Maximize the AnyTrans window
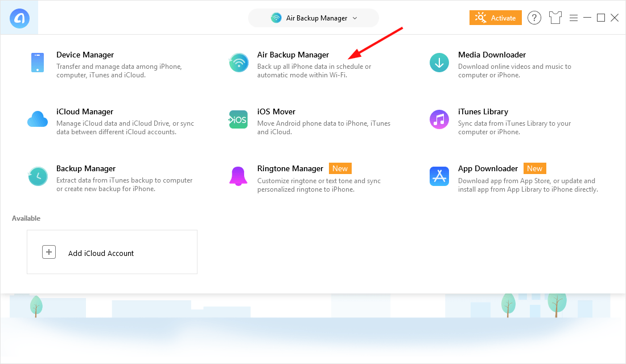 point(601,18)
